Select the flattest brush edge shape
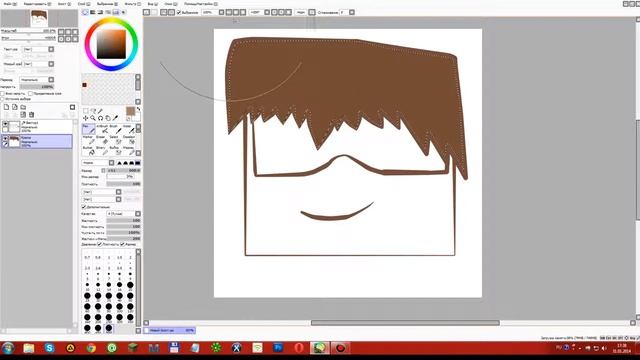Viewport: 640px width, 360px height. pyautogui.click(x=138, y=163)
